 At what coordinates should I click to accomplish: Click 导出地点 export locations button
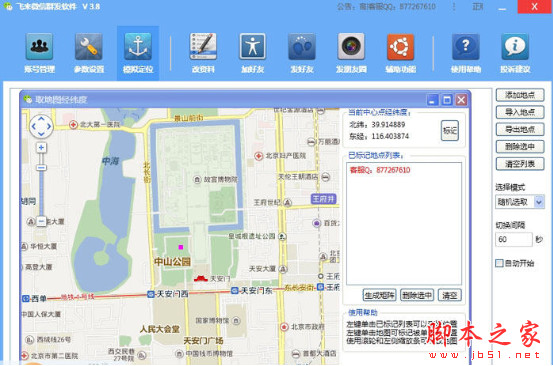[x=520, y=129]
